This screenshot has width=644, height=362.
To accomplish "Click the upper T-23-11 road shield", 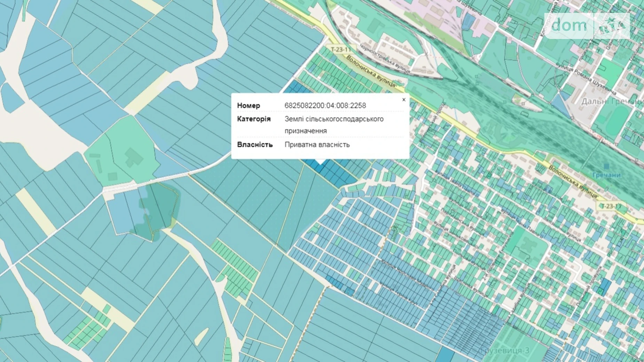I will tap(340, 50).
